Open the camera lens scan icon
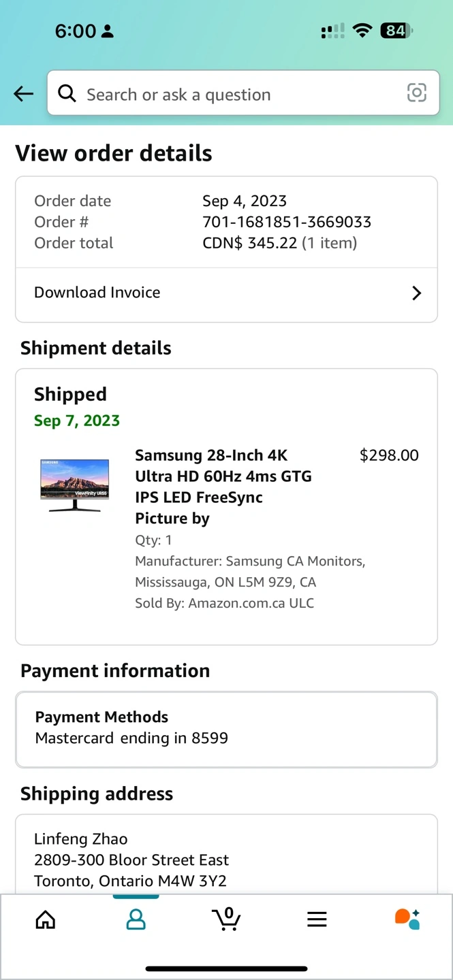This screenshot has height=980, width=453. [x=416, y=93]
